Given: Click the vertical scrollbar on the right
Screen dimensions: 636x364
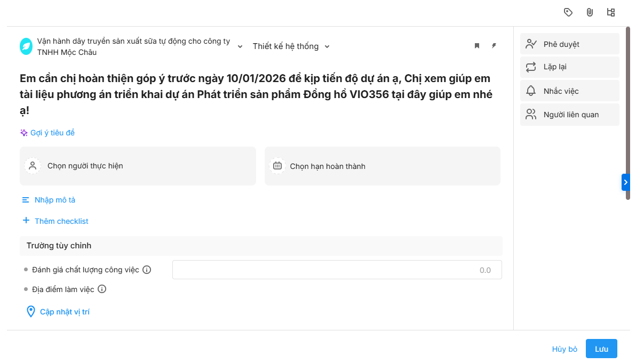Looking at the screenshot, I should pos(628,112).
